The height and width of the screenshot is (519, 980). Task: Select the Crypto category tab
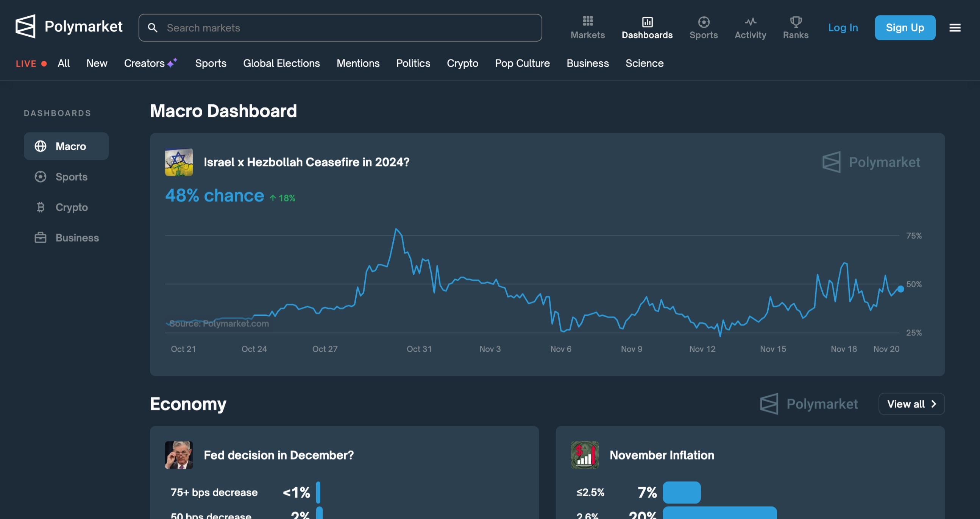click(462, 63)
